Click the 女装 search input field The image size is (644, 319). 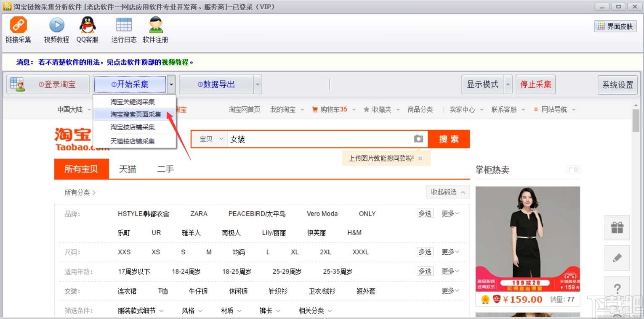(295, 139)
